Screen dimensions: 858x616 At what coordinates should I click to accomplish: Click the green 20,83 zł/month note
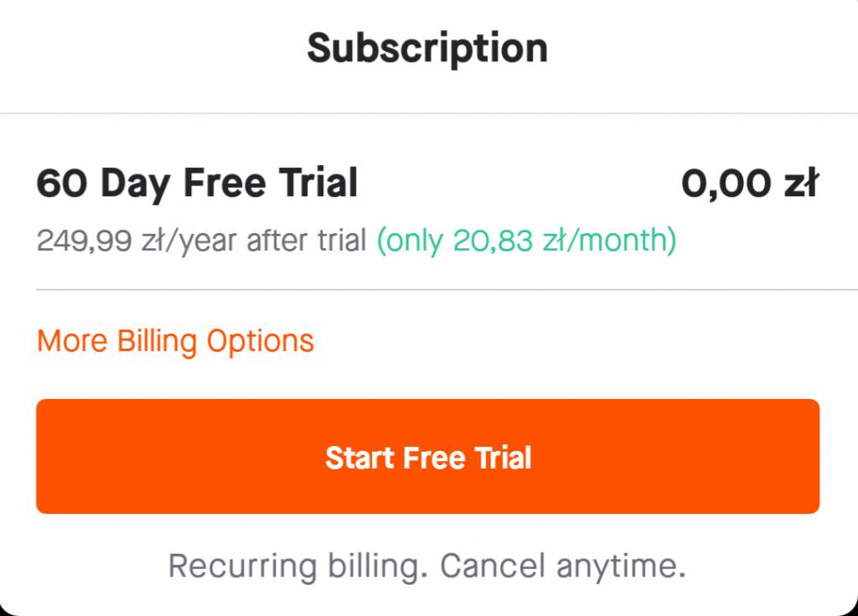(526, 241)
